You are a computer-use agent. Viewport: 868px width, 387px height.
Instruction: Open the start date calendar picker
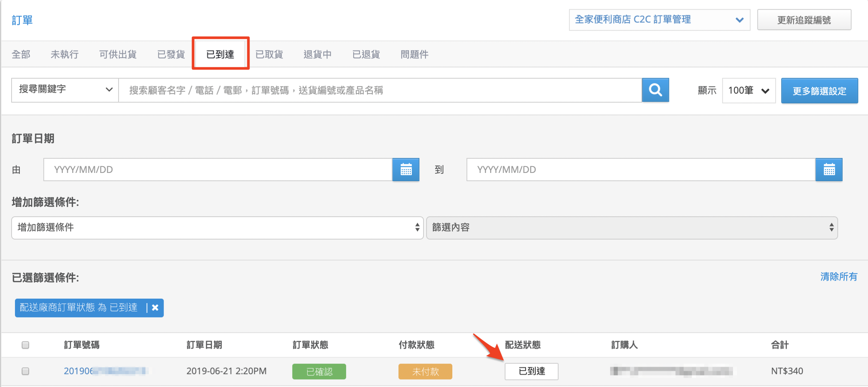[x=406, y=170]
